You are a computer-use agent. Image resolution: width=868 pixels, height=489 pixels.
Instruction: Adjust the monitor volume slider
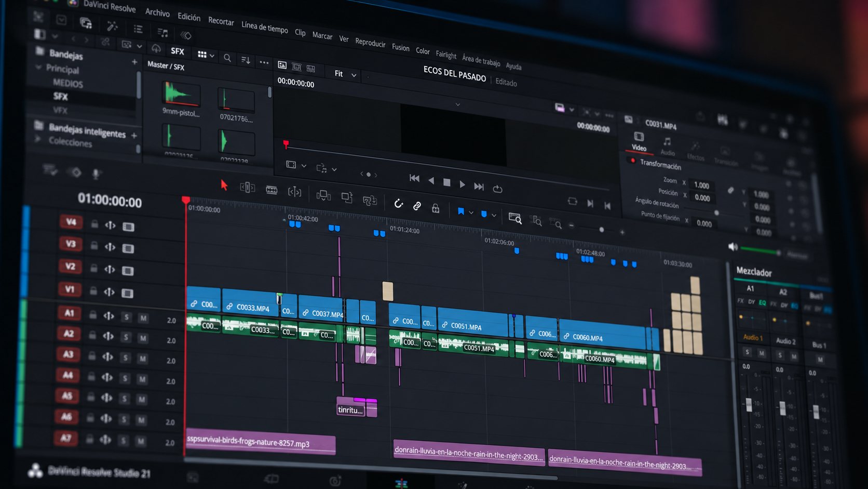761,250
